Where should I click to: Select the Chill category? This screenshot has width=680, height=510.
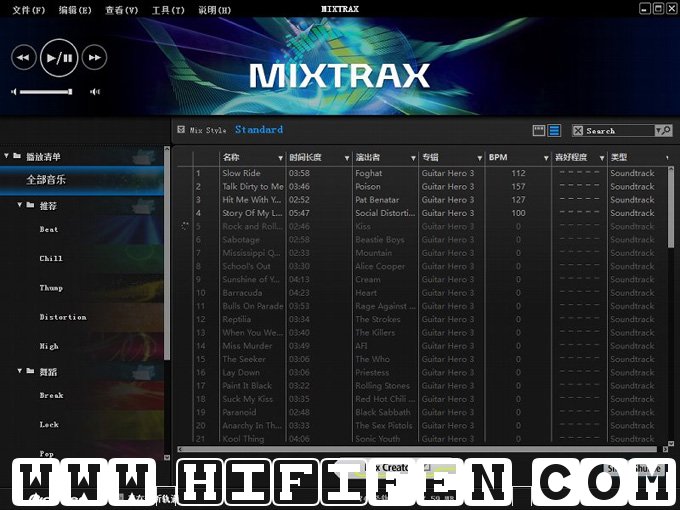pyautogui.click(x=51, y=258)
